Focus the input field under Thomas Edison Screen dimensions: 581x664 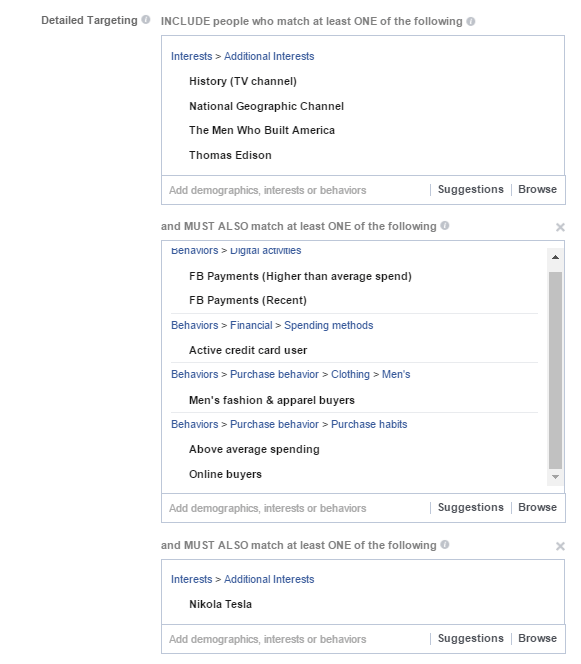tap(296, 190)
